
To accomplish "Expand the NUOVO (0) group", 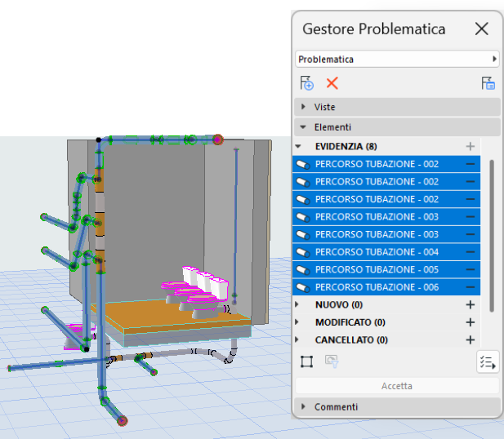I will [x=297, y=304].
